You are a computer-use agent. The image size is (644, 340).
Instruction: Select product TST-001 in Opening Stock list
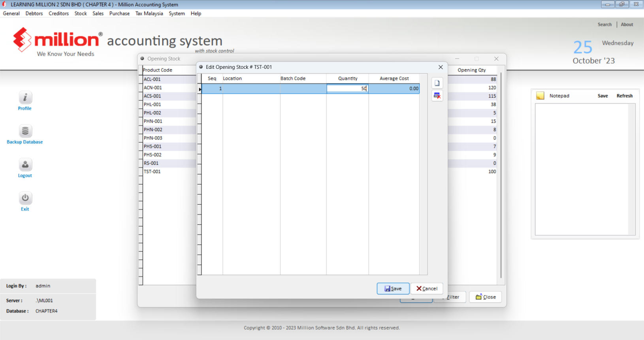169,172
